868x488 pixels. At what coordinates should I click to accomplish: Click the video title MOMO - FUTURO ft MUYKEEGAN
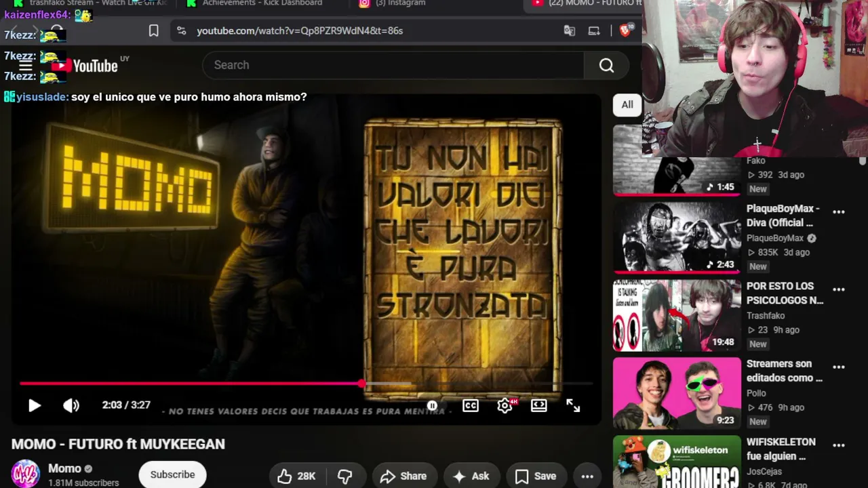(118, 444)
